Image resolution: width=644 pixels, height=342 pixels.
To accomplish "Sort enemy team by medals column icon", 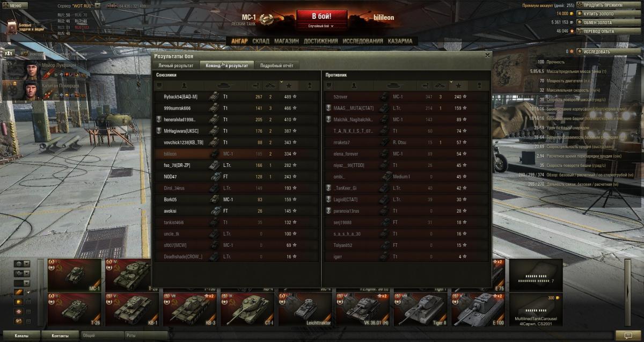I will pos(479,85).
